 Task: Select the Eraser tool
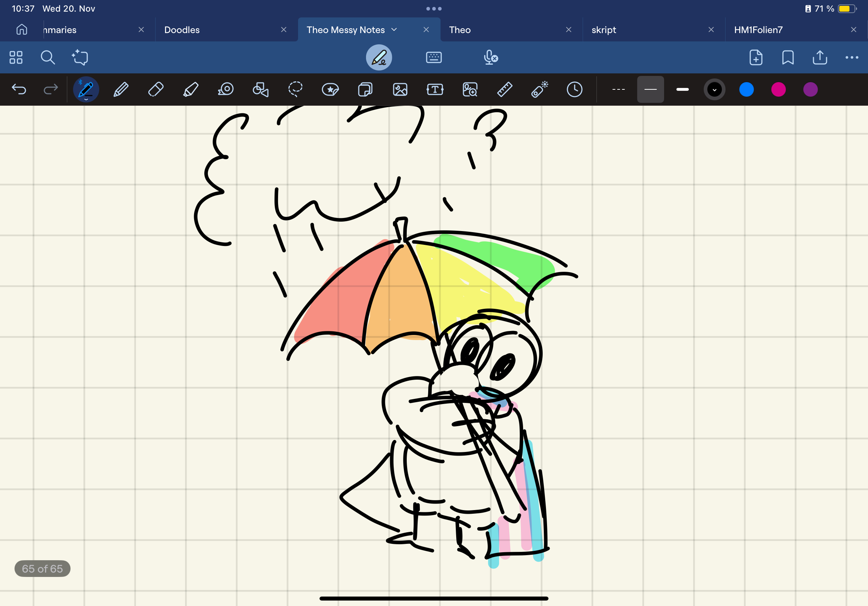pos(156,89)
